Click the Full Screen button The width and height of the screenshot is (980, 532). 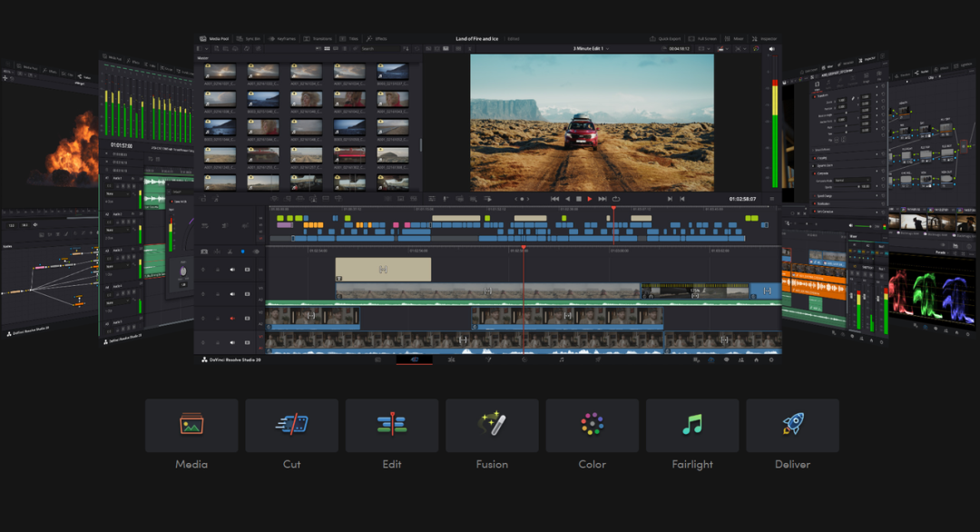point(703,39)
